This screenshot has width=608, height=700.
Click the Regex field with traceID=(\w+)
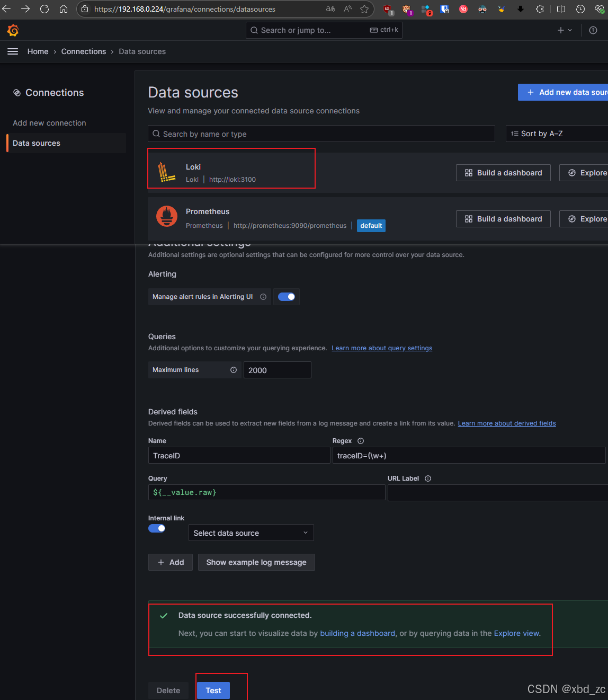(x=469, y=455)
